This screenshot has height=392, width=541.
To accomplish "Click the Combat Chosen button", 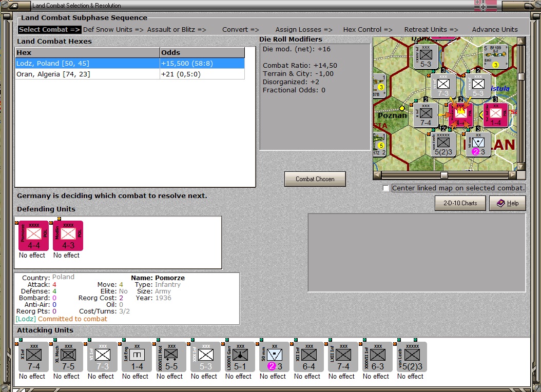I will (315, 179).
